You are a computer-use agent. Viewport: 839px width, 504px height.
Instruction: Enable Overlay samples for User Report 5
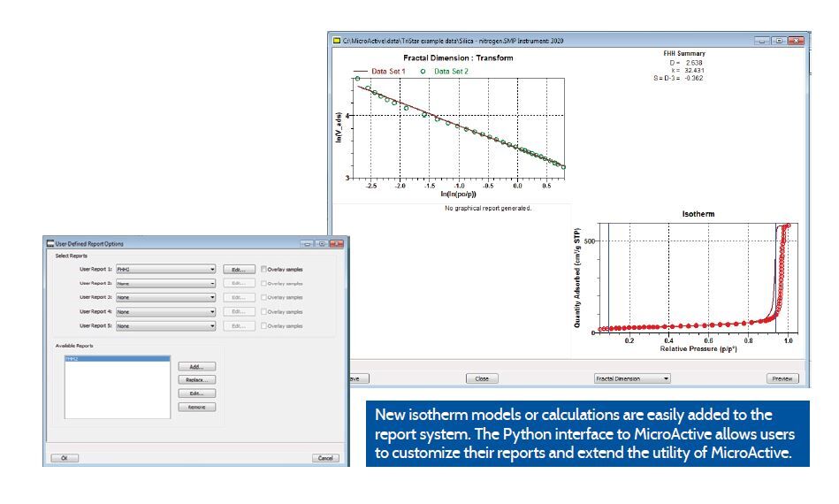click(263, 325)
